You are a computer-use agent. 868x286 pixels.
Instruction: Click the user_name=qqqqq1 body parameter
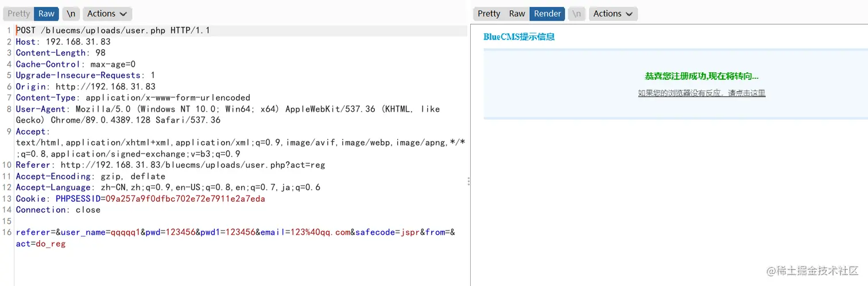click(x=100, y=232)
